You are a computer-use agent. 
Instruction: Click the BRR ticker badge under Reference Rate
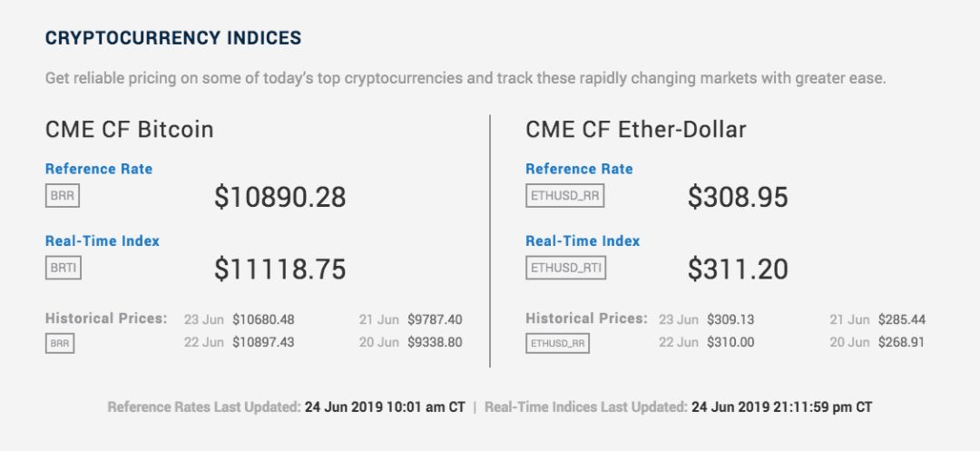63,195
